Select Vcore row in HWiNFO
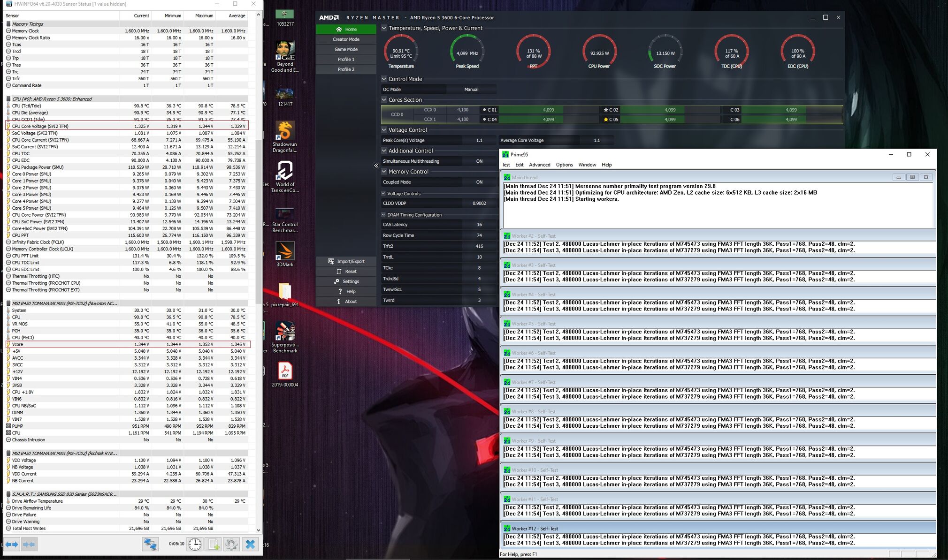Viewport: 948px width, 560px height. click(128, 344)
